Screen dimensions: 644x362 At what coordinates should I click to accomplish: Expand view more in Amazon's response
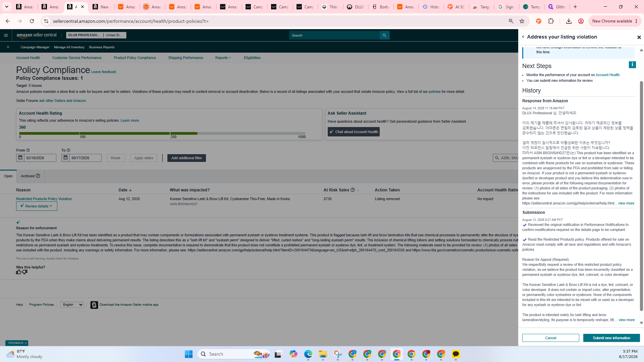pyautogui.click(x=626, y=203)
